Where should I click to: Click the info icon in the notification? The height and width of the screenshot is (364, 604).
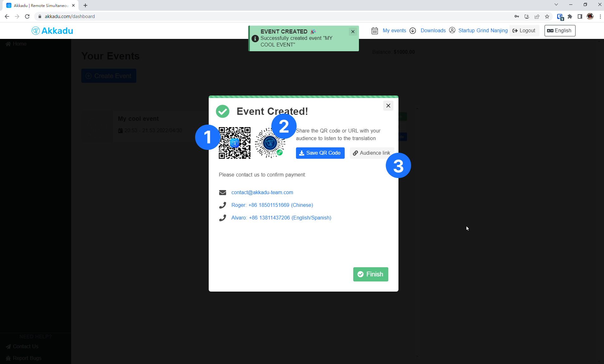255,39
